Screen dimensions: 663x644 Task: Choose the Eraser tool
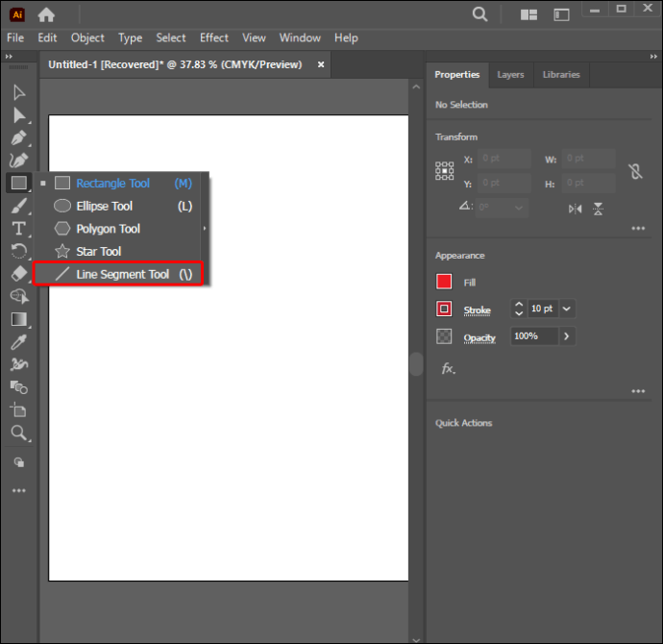18,274
